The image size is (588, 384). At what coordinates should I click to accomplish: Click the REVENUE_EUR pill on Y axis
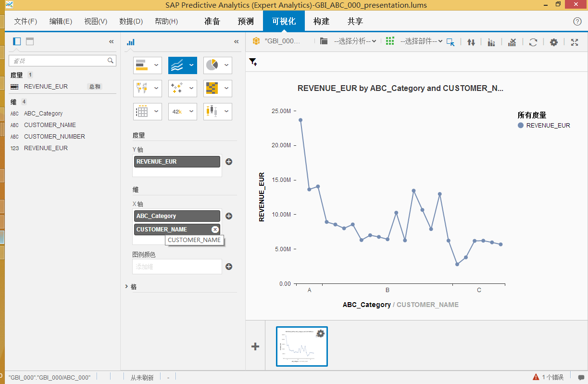click(177, 162)
